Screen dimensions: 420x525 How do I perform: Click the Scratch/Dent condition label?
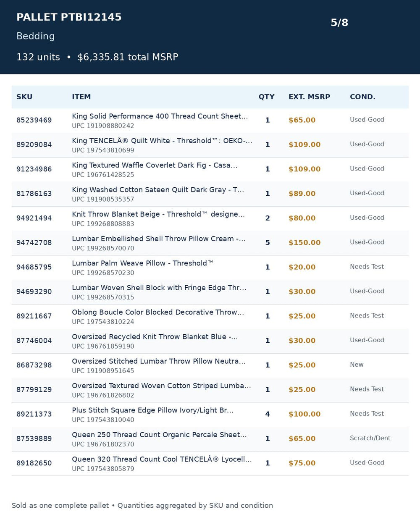[370, 438]
